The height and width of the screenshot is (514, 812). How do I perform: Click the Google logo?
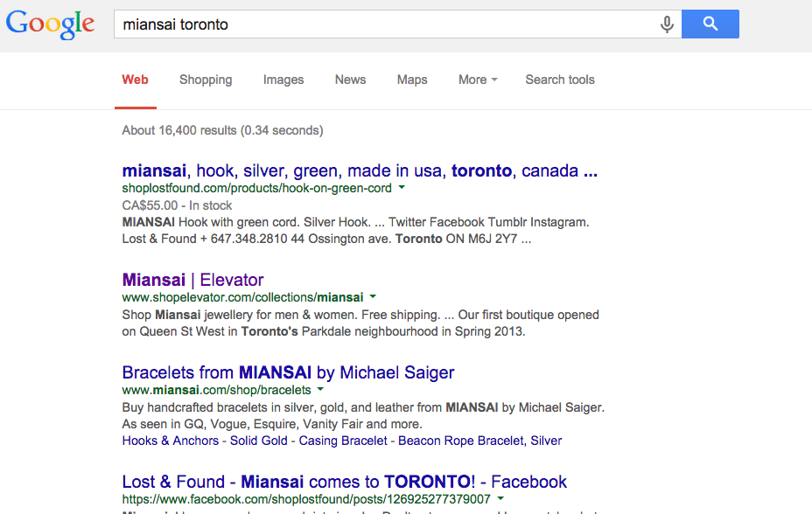(50, 24)
